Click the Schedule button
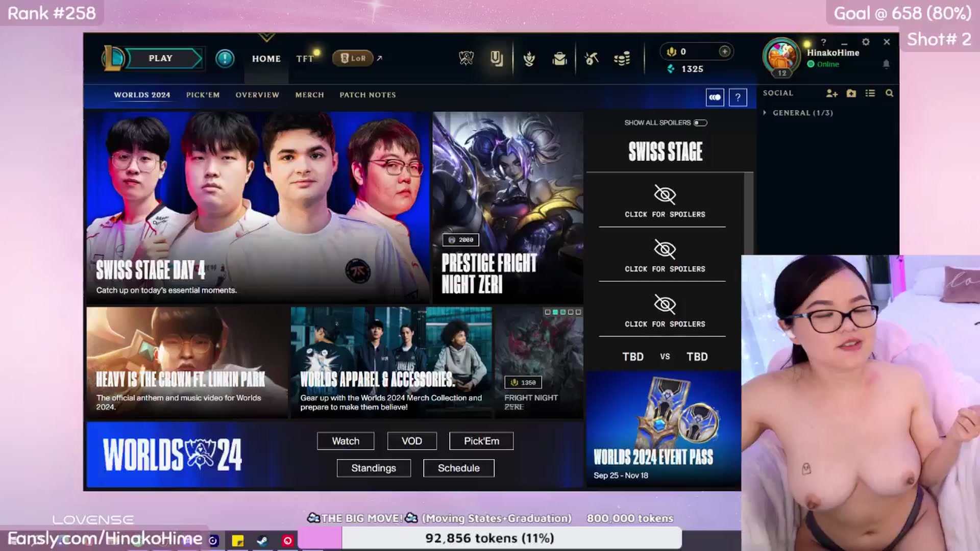980x551 pixels. 459,468
